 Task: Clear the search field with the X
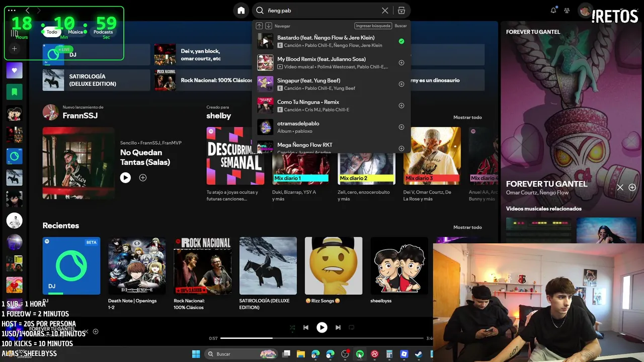pyautogui.click(x=385, y=11)
